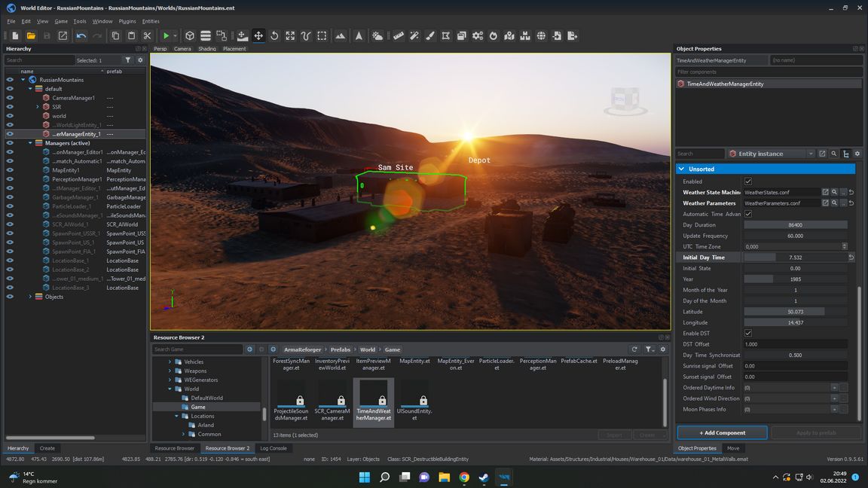
Task: Collapse the Unsorted properties section
Action: click(x=681, y=169)
